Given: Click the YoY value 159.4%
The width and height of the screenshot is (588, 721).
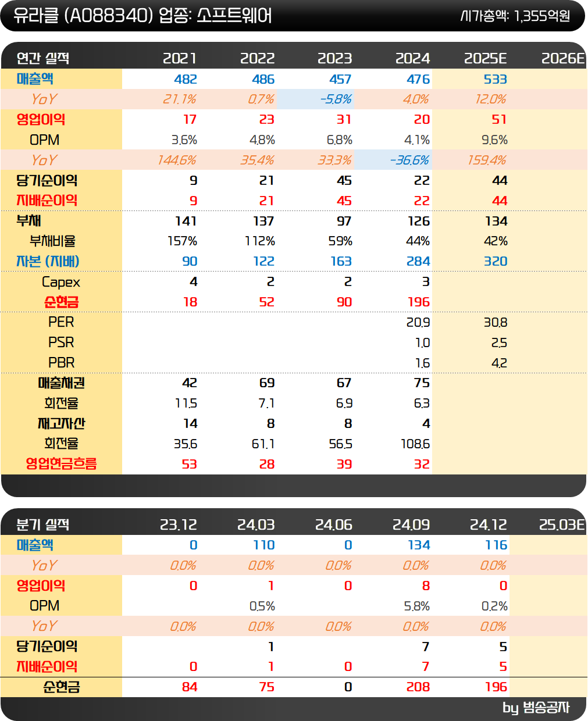Looking at the screenshot, I should point(487,160).
